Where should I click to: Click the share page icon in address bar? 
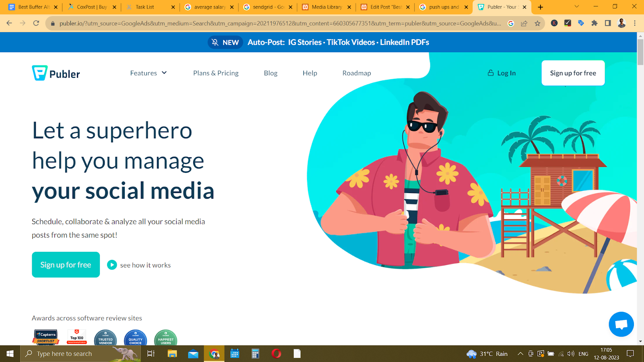(524, 23)
